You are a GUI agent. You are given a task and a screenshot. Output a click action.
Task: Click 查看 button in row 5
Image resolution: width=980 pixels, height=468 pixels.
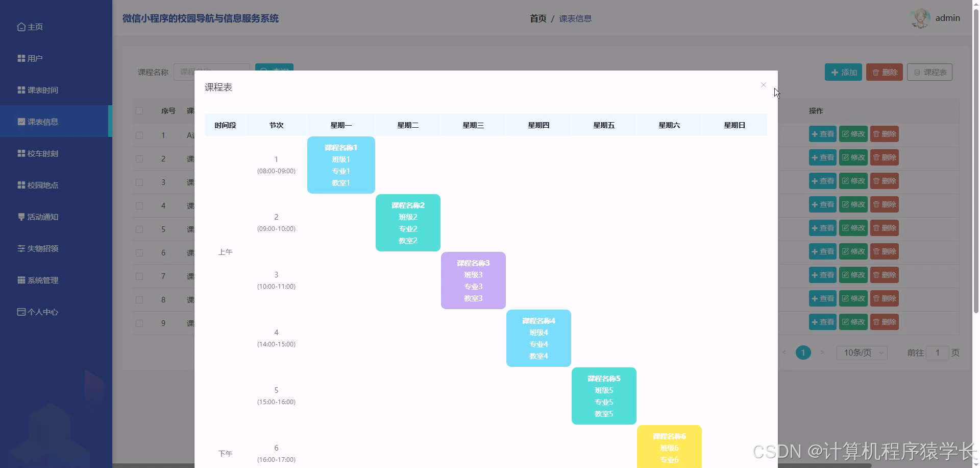(x=823, y=228)
